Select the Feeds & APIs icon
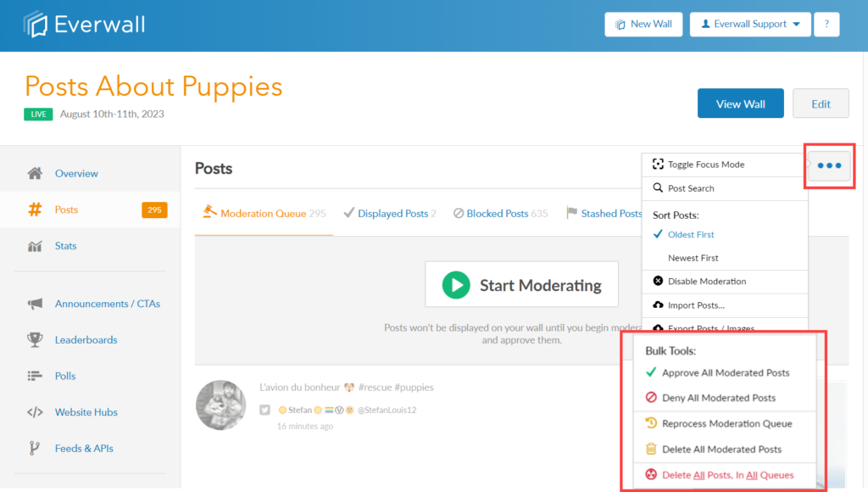The image size is (868, 492). tap(35, 448)
